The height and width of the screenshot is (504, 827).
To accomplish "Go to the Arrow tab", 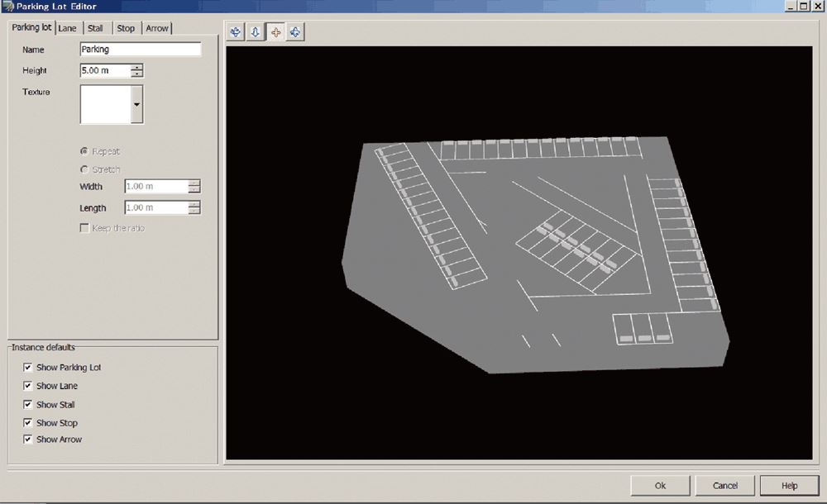I will 156,28.
